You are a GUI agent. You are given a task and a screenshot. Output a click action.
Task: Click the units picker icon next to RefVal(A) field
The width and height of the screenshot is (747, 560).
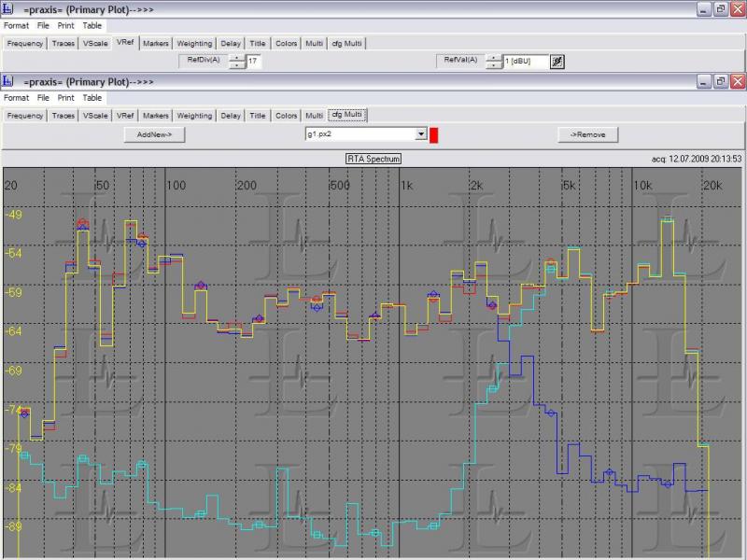point(557,62)
